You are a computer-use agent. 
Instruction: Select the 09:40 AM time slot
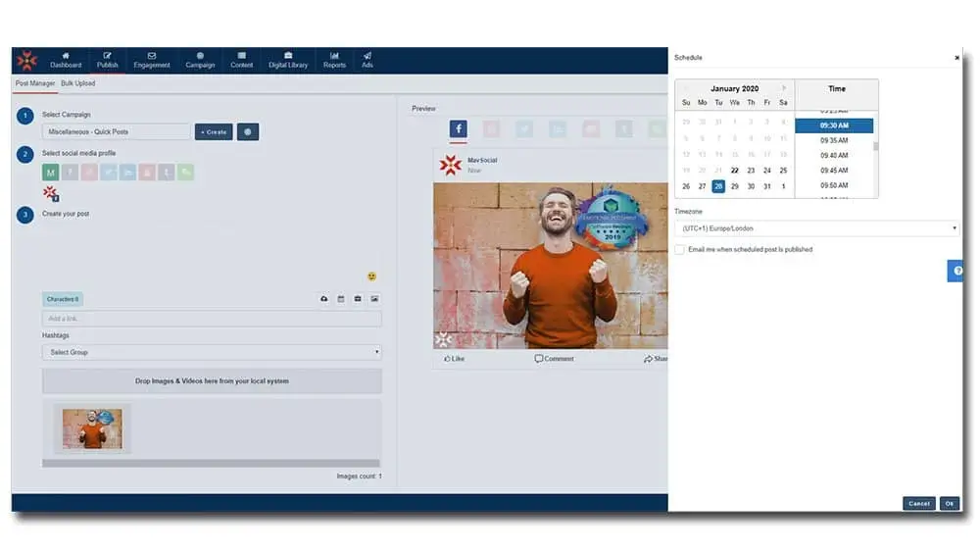point(834,156)
